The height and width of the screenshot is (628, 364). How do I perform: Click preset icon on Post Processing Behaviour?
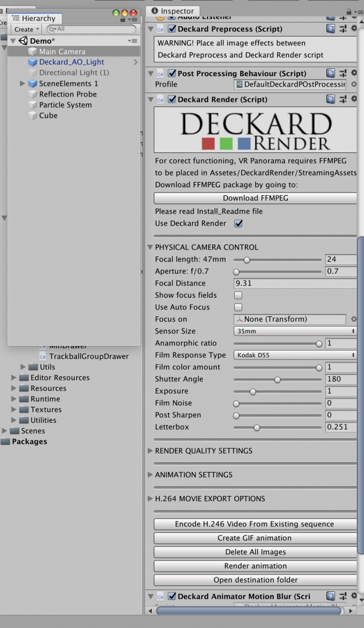[x=342, y=73]
